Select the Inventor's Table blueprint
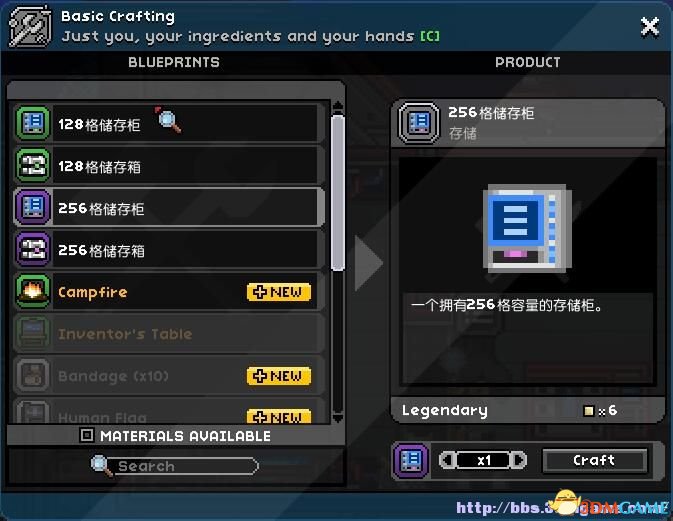Viewport: 673px width, 521px height. click(169, 333)
